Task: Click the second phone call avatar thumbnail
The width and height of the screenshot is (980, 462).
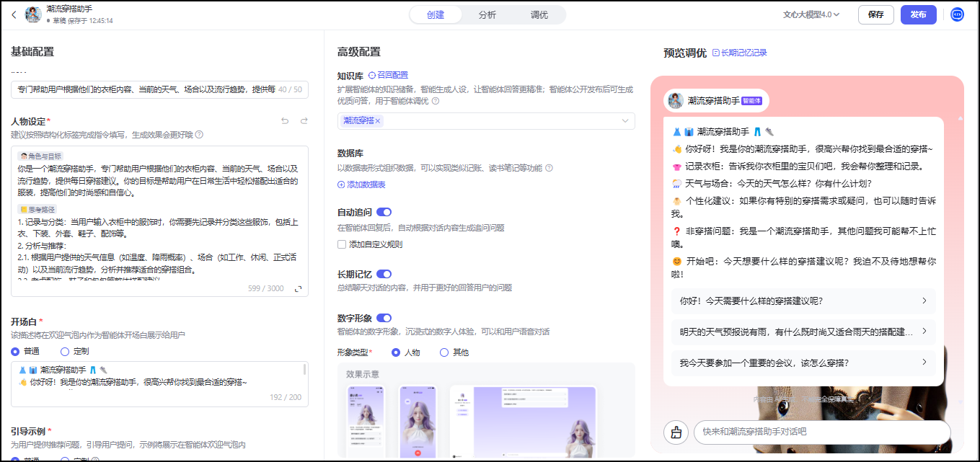Action: [x=418, y=422]
